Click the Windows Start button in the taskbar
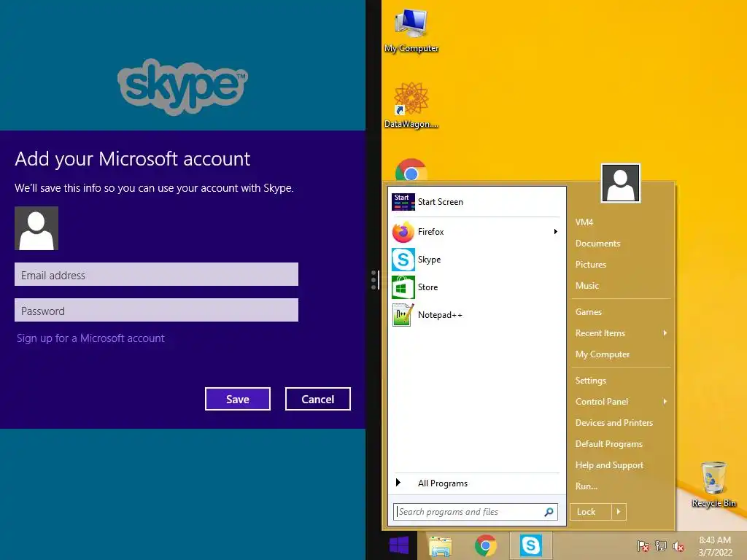Viewport: 747px width, 560px height. pyautogui.click(x=399, y=545)
